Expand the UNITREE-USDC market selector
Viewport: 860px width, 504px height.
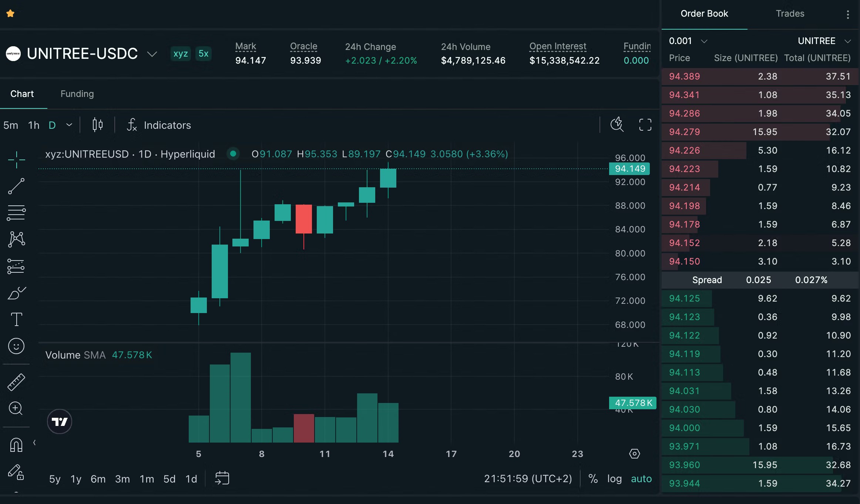click(x=152, y=54)
